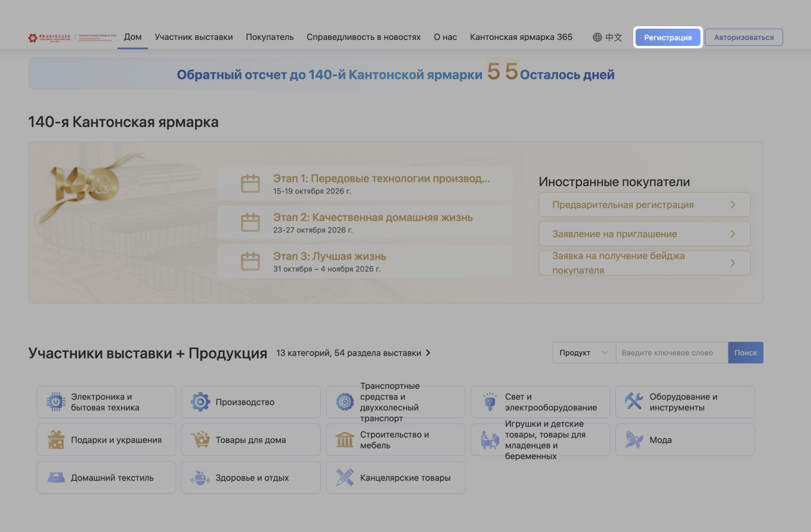Click the 140-я Кантонская ярмарка heading

pyautogui.click(x=123, y=122)
